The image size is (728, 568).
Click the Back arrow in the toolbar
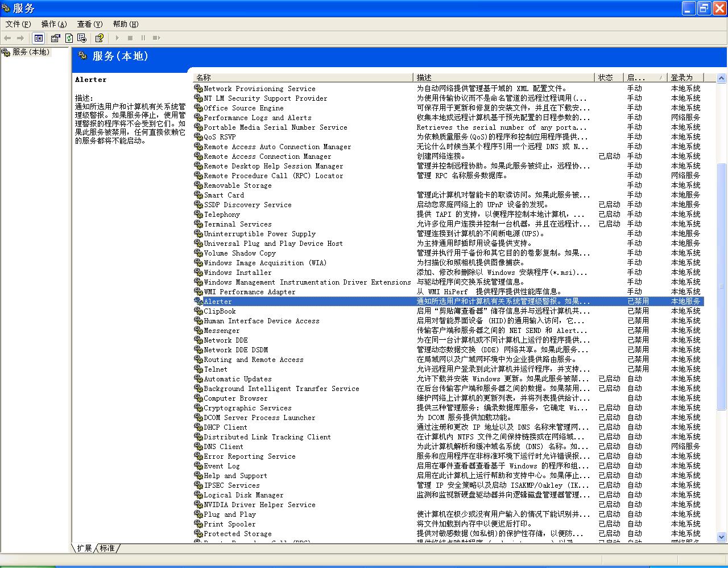[7, 38]
